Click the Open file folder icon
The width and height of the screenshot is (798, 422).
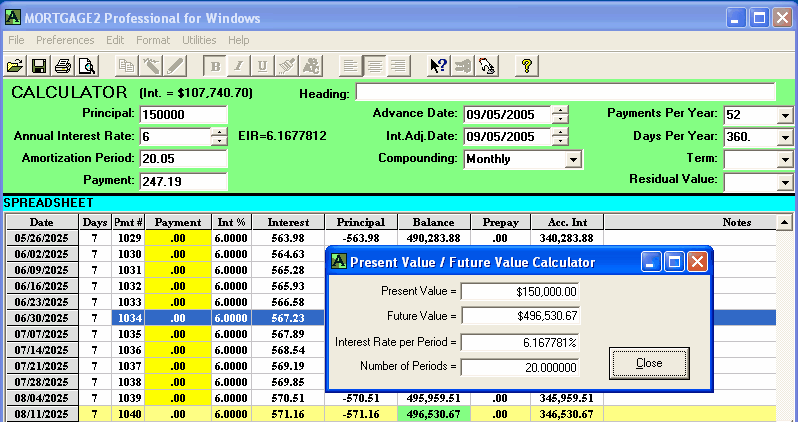tap(15, 66)
